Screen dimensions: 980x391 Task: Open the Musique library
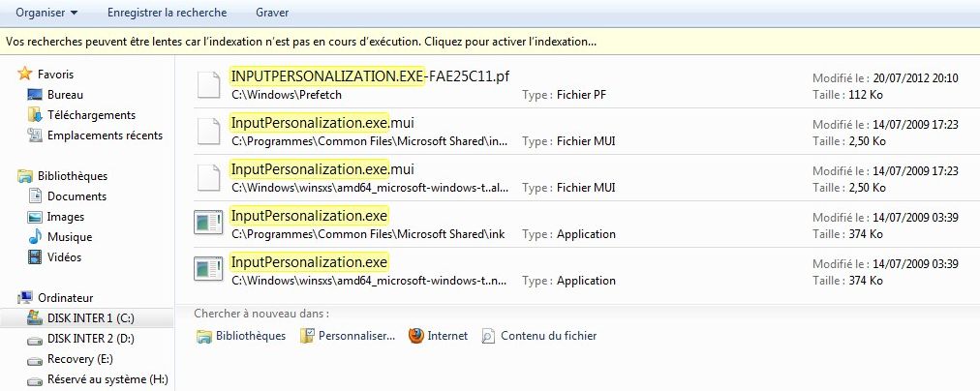tap(70, 237)
